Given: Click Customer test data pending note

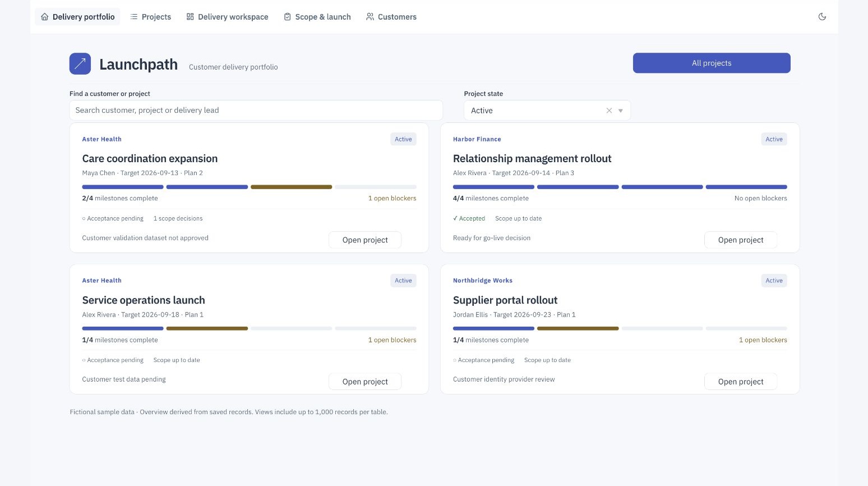Looking at the screenshot, I should pyautogui.click(x=124, y=379).
